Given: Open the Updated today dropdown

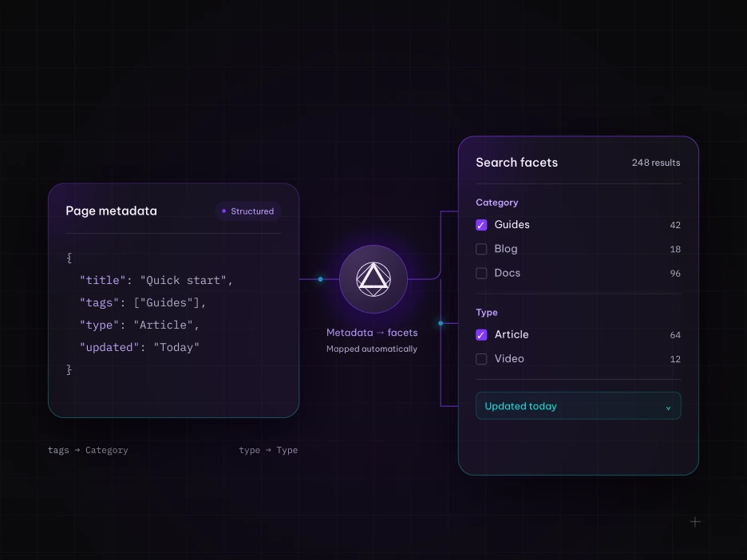Looking at the screenshot, I should pyautogui.click(x=579, y=406).
